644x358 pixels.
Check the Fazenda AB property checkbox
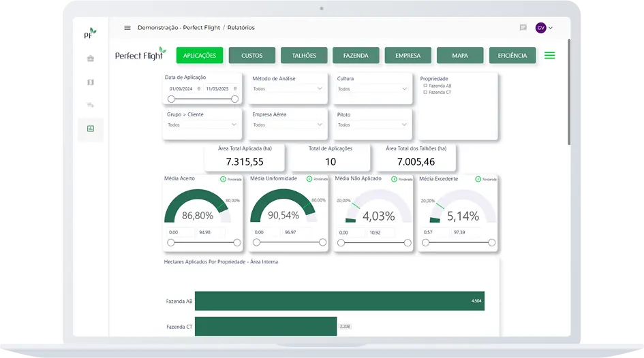(425, 86)
